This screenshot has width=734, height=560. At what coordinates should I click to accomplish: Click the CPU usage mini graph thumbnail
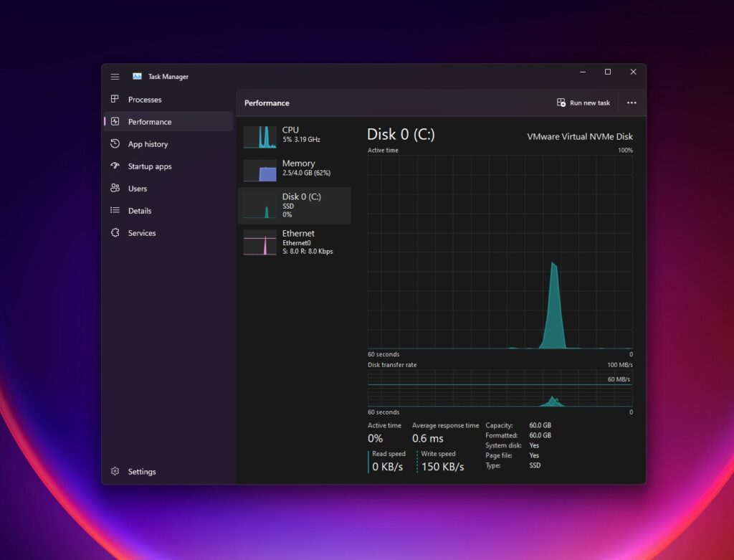pyautogui.click(x=259, y=135)
